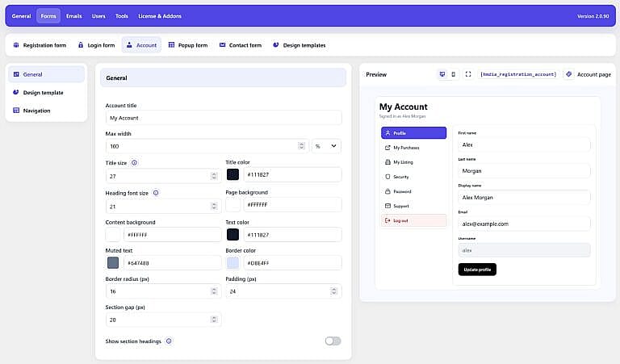Adjust Max width stepper arrows

[x=301, y=146]
